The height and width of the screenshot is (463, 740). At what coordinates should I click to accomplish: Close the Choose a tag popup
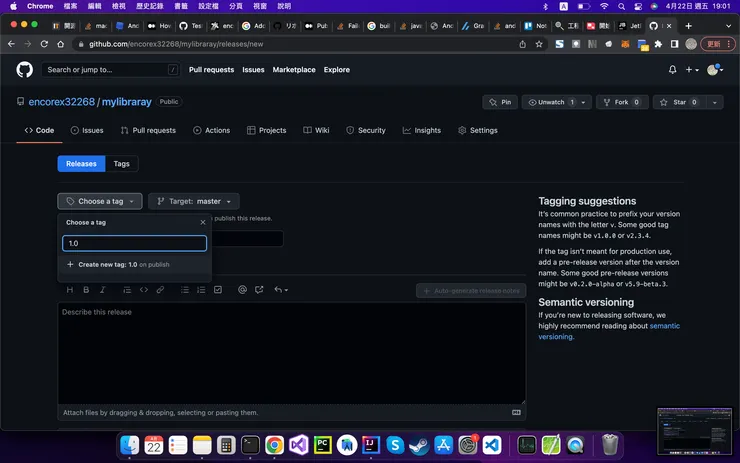[x=203, y=223]
